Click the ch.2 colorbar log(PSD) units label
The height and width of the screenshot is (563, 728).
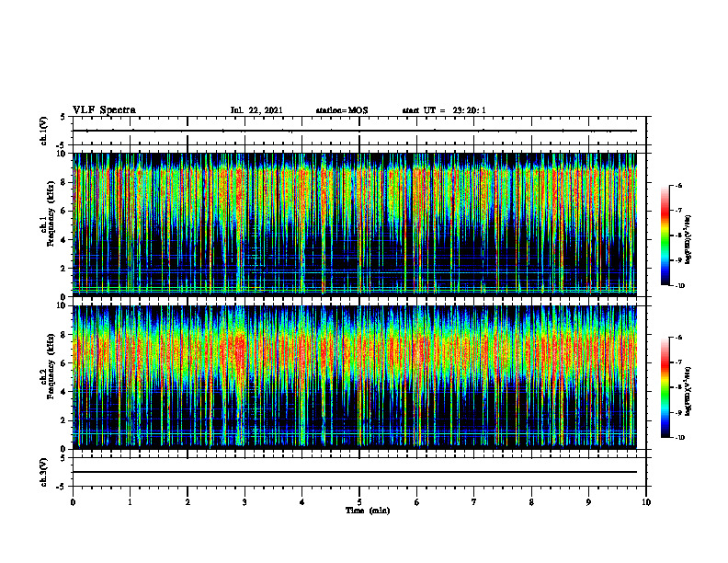[x=688, y=391]
